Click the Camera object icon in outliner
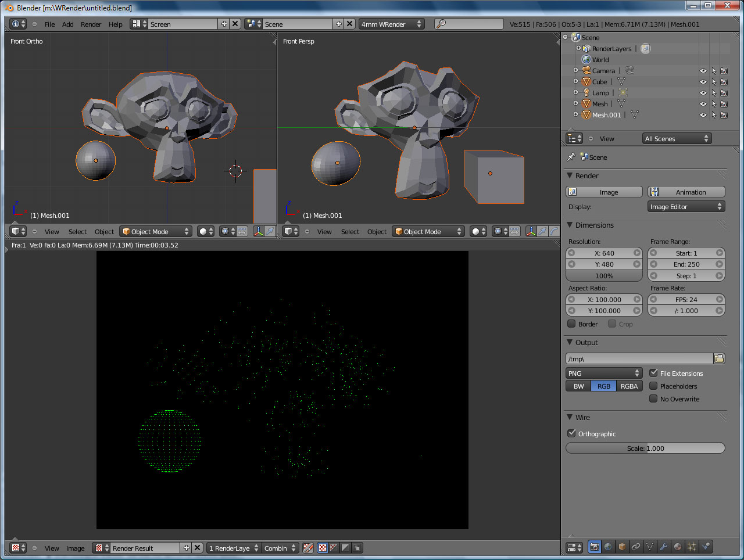Viewport: 744px width, 560px height. (x=586, y=71)
